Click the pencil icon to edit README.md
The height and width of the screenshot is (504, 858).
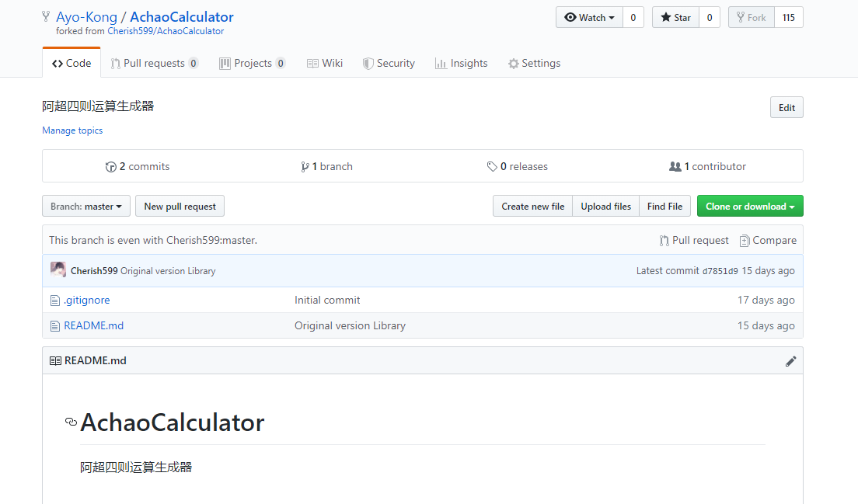click(x=790, y=361)
